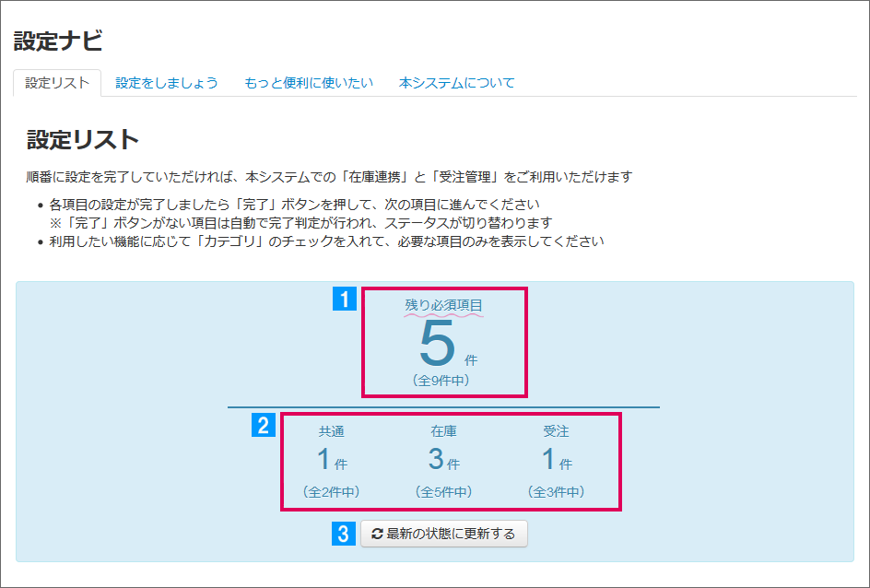This screenshot has width=870, height=588.
Task: Click the （全3件中） text under 受注
Action: click(556, 492)
